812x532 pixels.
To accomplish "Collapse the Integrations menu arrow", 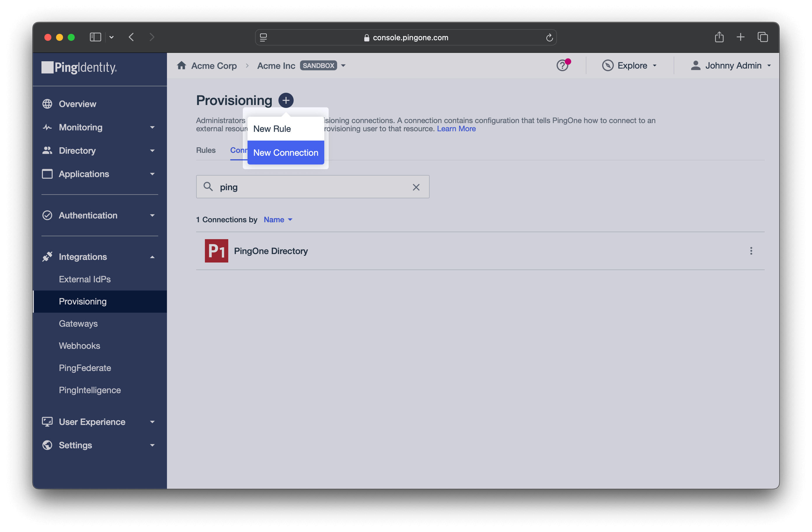I will 152,257.
